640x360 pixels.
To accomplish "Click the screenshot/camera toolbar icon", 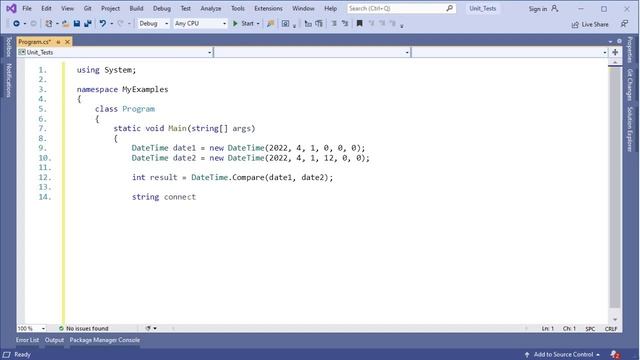I will coord(285,24).
